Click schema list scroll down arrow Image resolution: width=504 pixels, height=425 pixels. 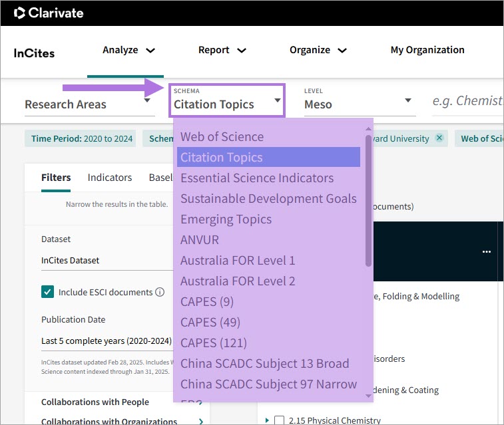tap(368, 396)
